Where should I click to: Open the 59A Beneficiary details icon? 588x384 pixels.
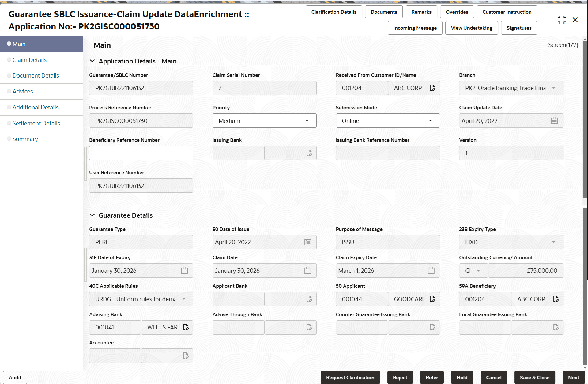pyautogui.click(x=556, y=299)
